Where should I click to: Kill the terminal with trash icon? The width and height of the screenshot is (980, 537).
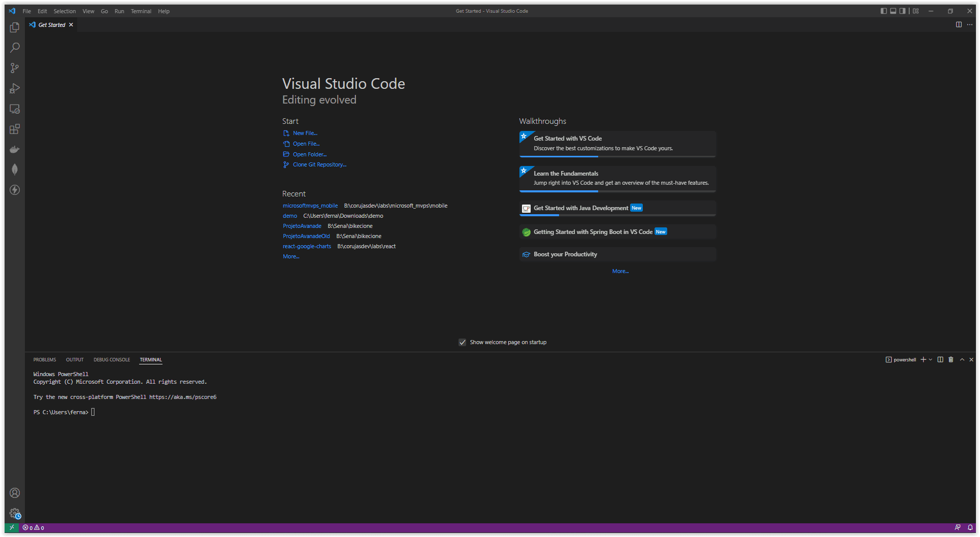951,359
